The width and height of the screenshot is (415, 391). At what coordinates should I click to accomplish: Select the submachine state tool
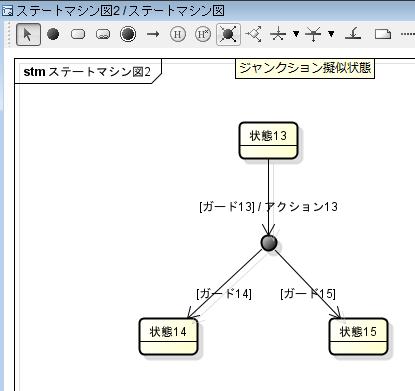point(103,34)
